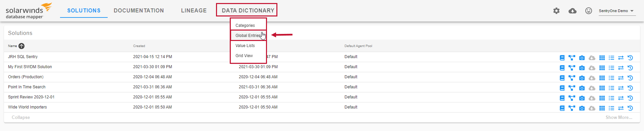Open grid view icon for JRH SQL Sentry

pos(602,58)
